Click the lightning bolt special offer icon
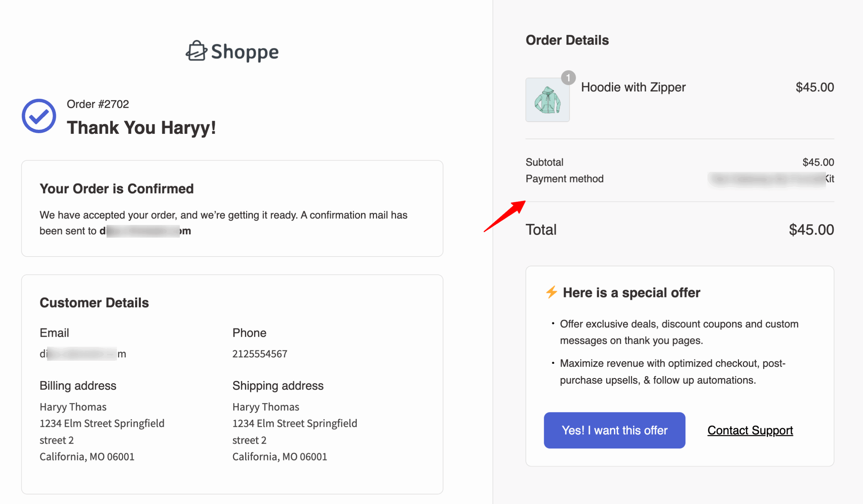 pyautogui.click(x=552, y=292)
